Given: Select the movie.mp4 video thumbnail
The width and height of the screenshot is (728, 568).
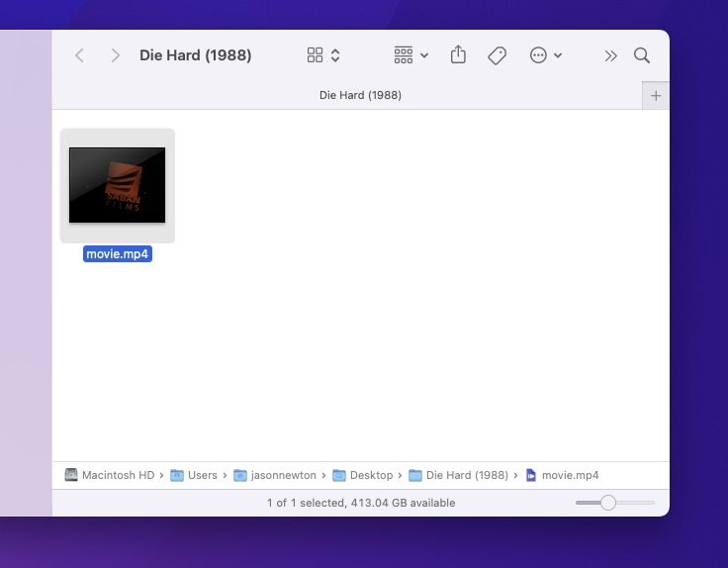Looking at the screenshot, I should [x=117, y=185].
